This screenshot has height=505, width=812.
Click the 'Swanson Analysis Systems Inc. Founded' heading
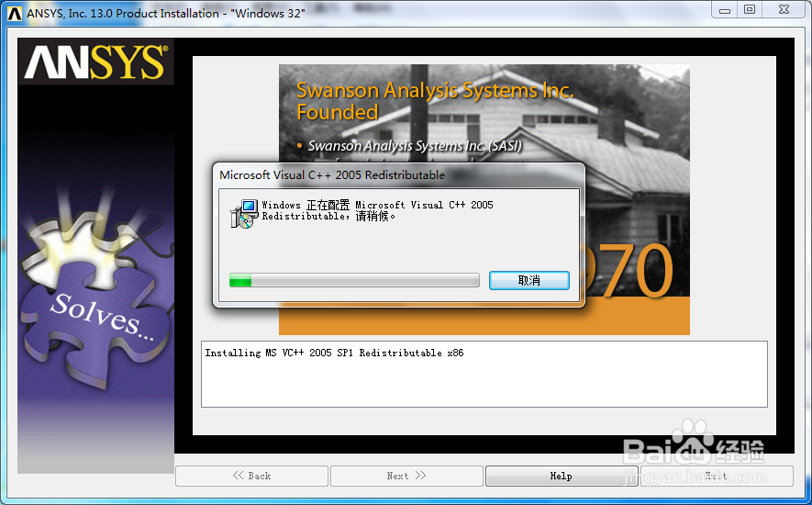tap(435, 101)
